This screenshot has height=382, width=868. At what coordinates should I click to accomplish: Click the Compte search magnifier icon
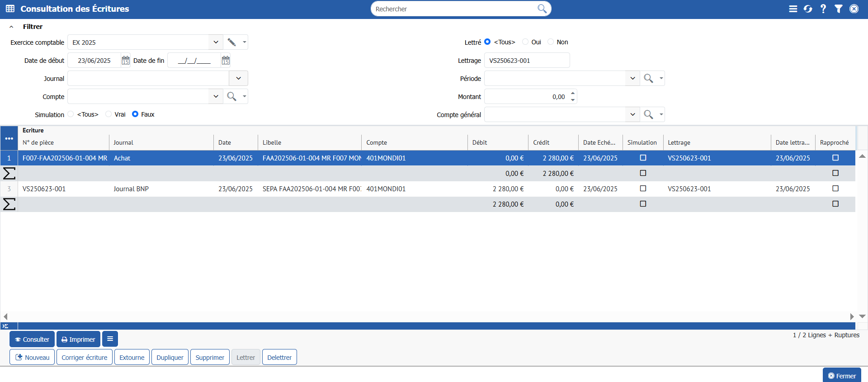(x=231, y=96)
